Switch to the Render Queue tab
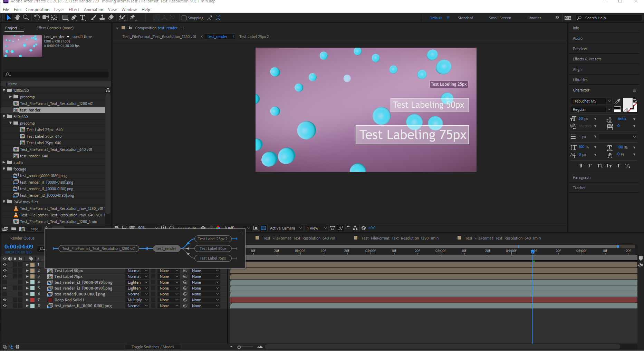This screenshot has width=644, height=351. pyautogui.click(x=22, y=238)
